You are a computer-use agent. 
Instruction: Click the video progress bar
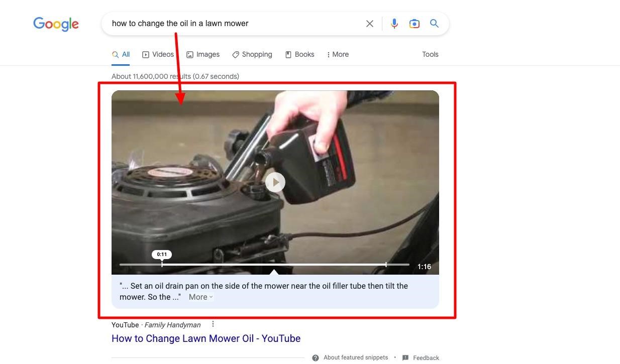tap(264, 264)
